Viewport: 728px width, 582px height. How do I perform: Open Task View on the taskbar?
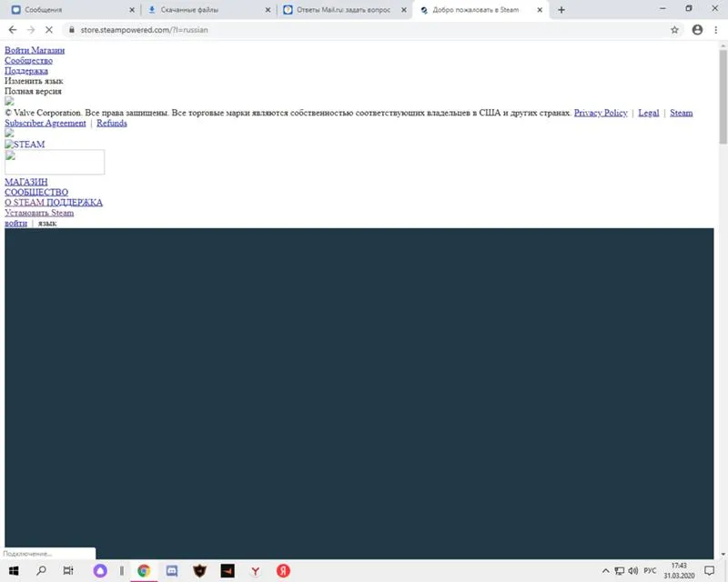68,571
